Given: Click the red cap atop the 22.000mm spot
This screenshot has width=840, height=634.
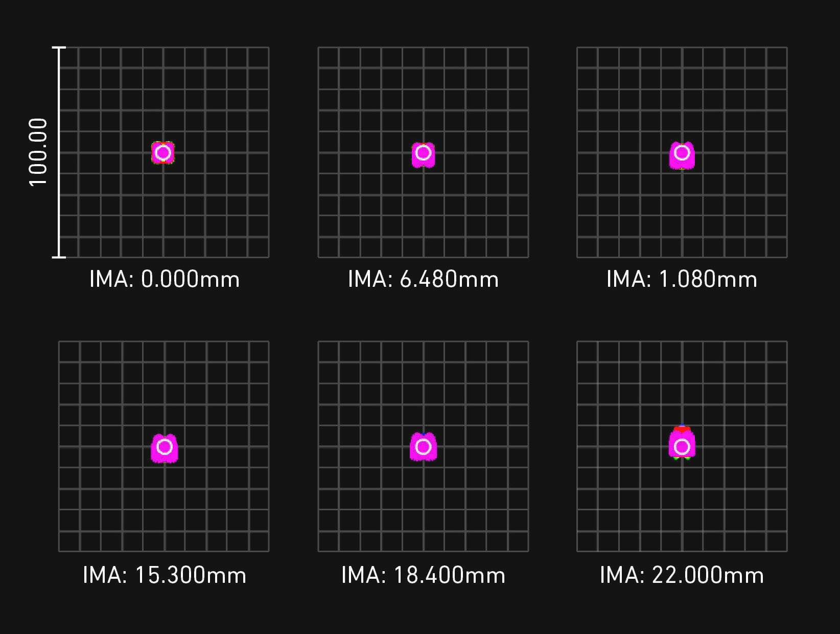Looking at the screenshot, I should click(x=682, y=429).
